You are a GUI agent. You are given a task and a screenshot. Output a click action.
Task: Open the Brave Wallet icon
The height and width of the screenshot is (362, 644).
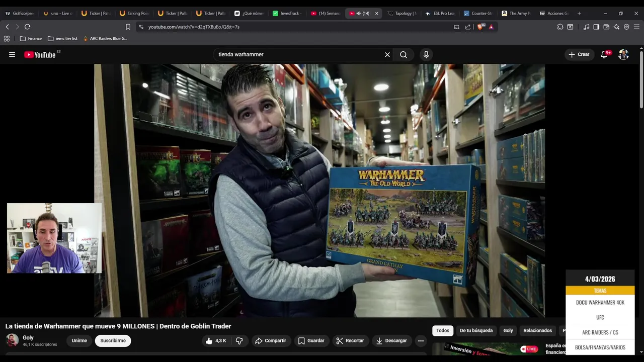pos(606,27)
